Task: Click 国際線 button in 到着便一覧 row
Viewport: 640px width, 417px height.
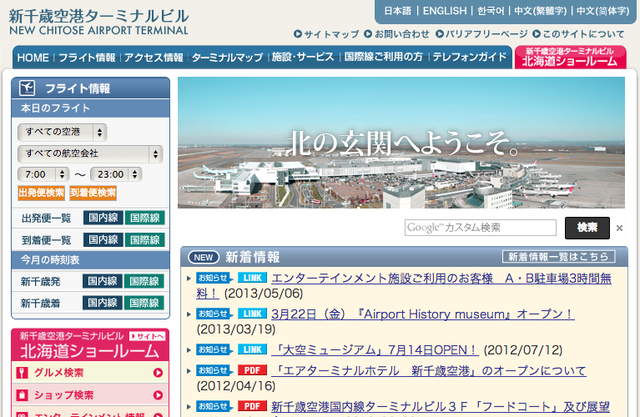Action: [x=145, y=240]
